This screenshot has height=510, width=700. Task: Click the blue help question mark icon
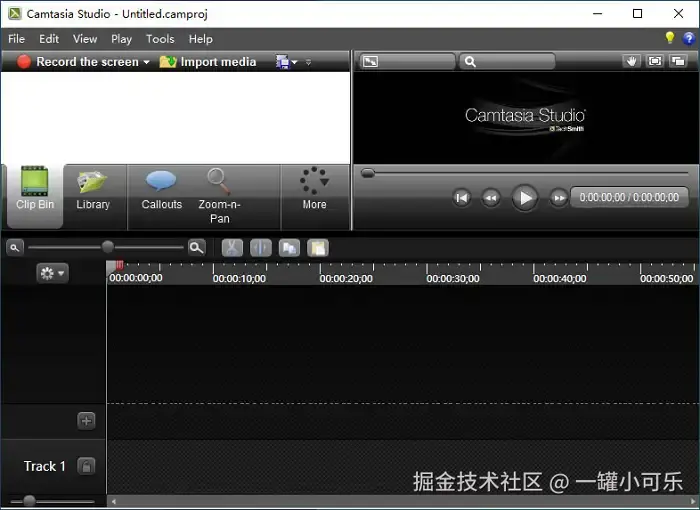pyautogui.click(x=689, y=38)
